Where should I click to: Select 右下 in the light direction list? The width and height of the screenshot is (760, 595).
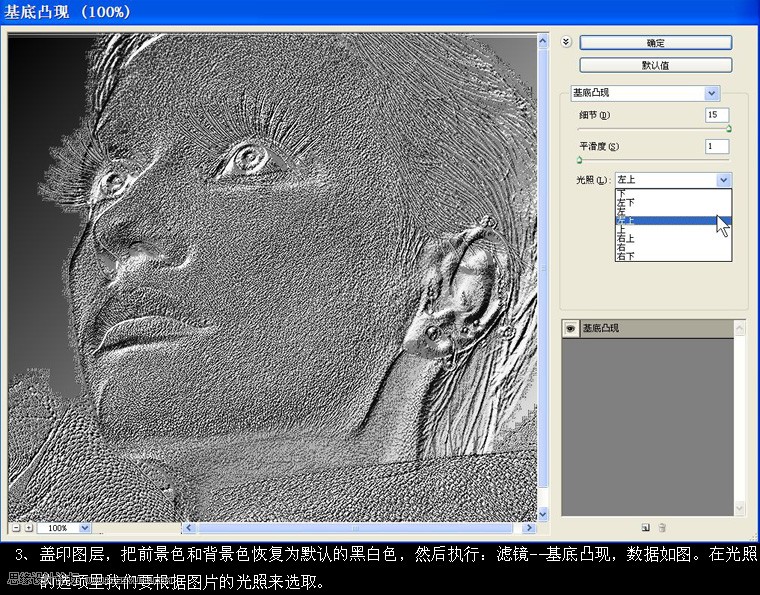point(673,256)
